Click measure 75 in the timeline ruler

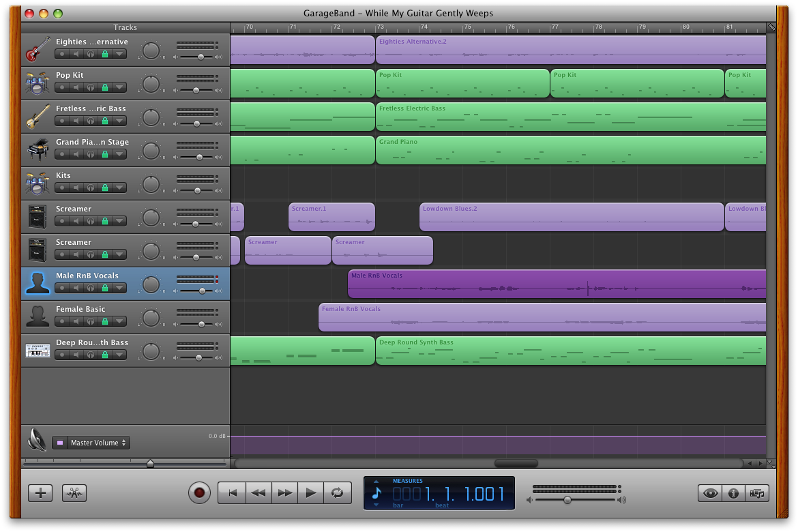tap(468, 27)
